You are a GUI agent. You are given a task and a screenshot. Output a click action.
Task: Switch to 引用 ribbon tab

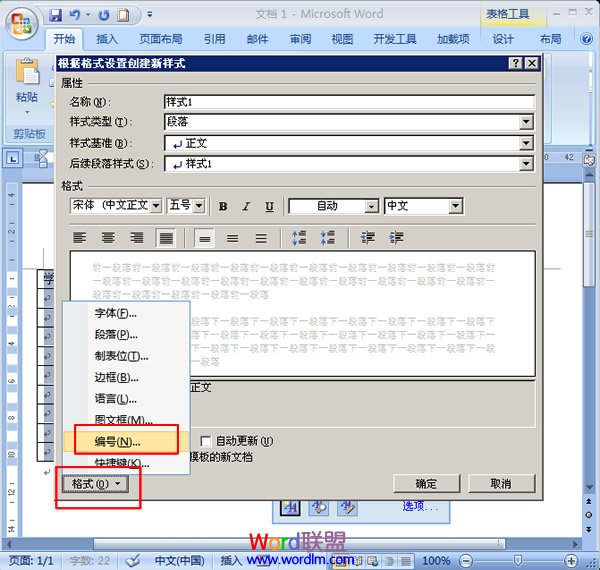[214, 39]
